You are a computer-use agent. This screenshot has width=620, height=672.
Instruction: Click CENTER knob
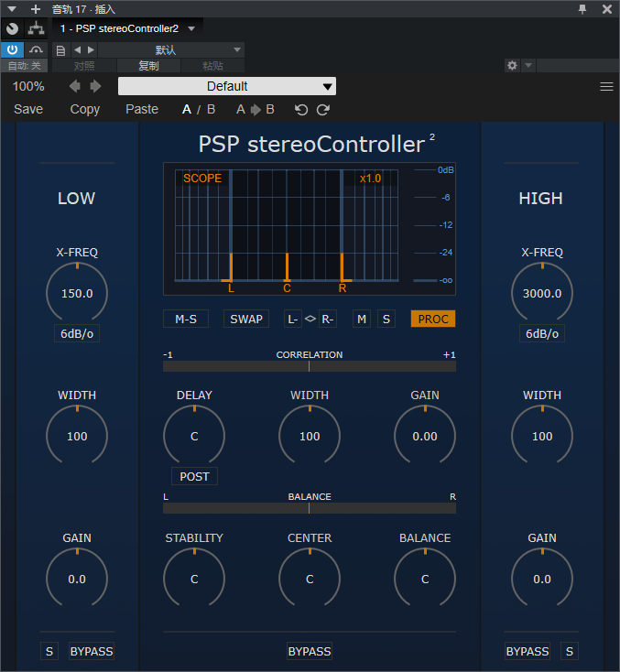[x=310, y=579]
